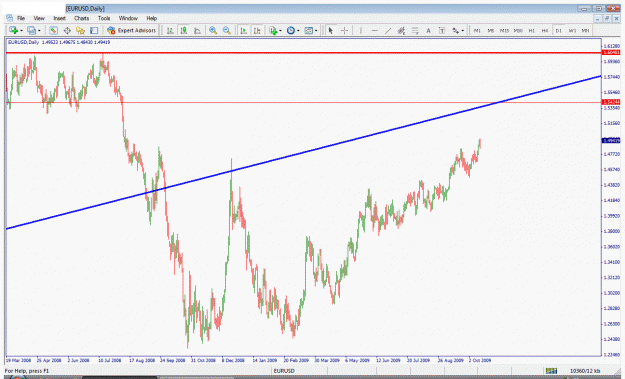Screen dimensions: 625x379
Task: Select the thin red horizontal line
Action: point(303,102)
